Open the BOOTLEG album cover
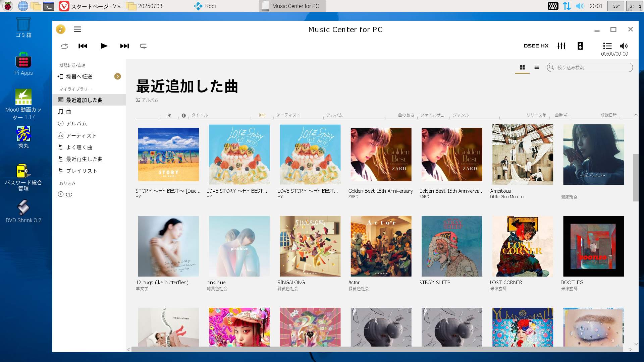644x362 pixels. [593, 246]
